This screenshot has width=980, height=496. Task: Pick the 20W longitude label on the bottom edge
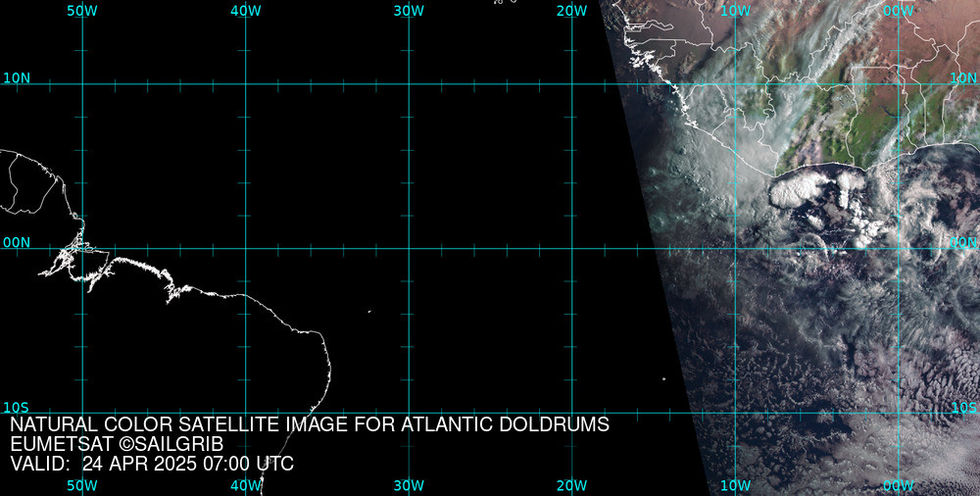[572, 485]
